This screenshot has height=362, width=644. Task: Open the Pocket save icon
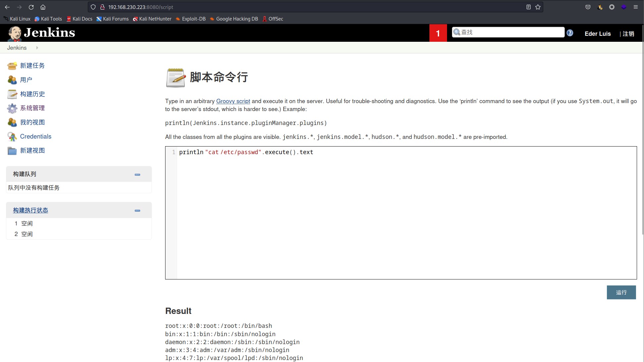588,7
